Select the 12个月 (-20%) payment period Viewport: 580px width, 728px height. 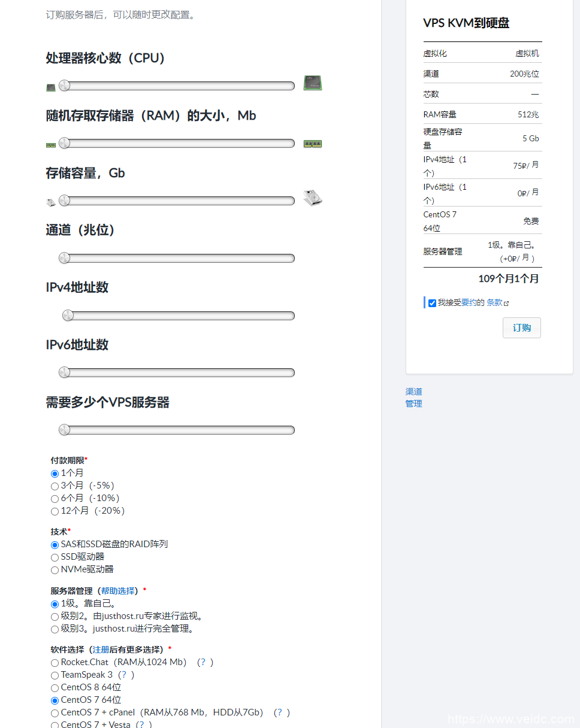click(x=55, y=511)
